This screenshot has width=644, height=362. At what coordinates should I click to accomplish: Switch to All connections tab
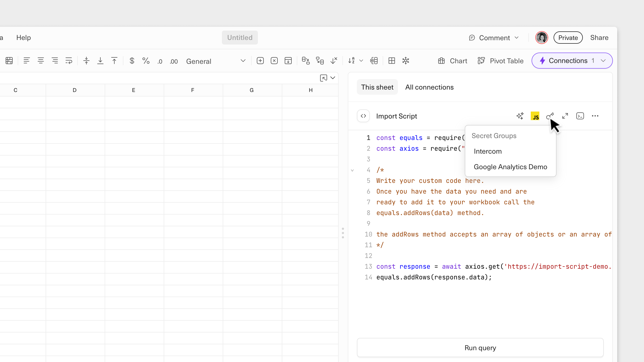point(429,87)
